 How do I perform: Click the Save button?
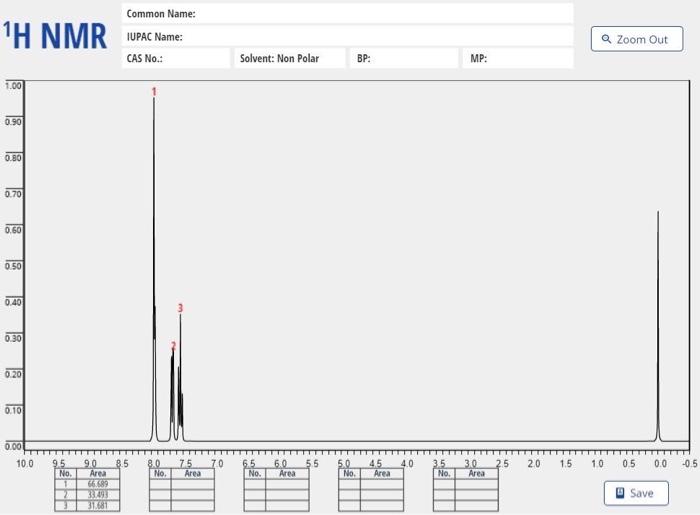636,493
